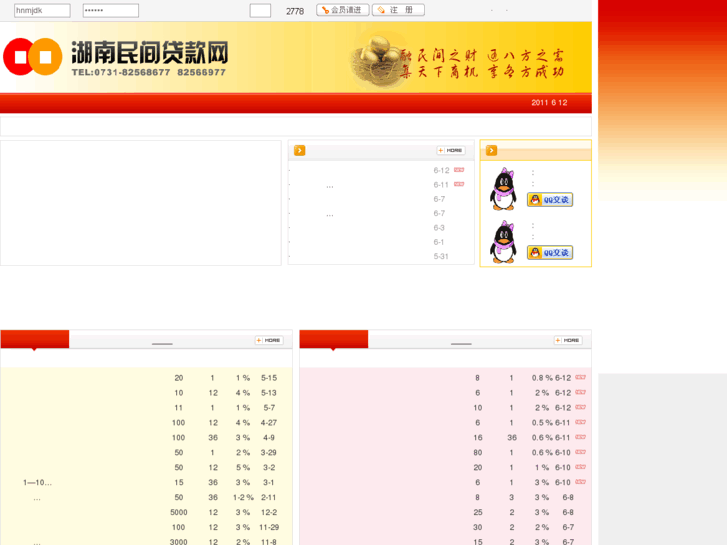Screen dimensions: 727x545
Task: Click the new badge in the 16 / 36 / 0.6 % row
Action: [580, 437]
